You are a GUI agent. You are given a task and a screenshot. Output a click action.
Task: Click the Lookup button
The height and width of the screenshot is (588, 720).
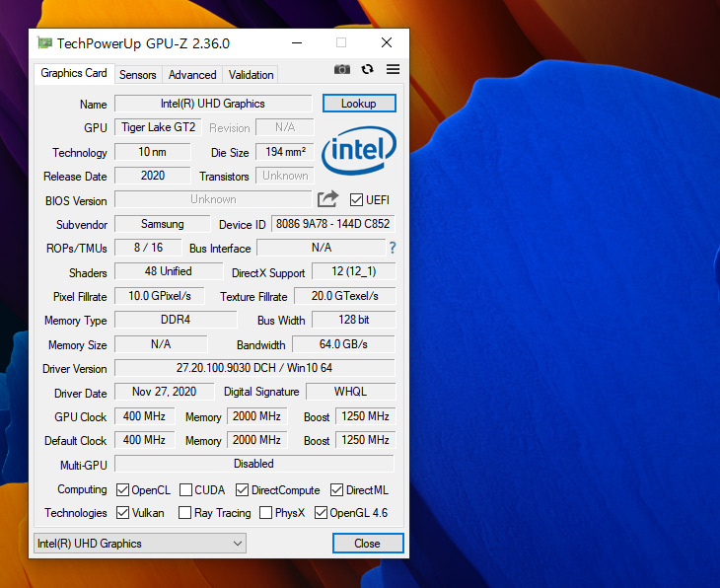tap(359, 104)
